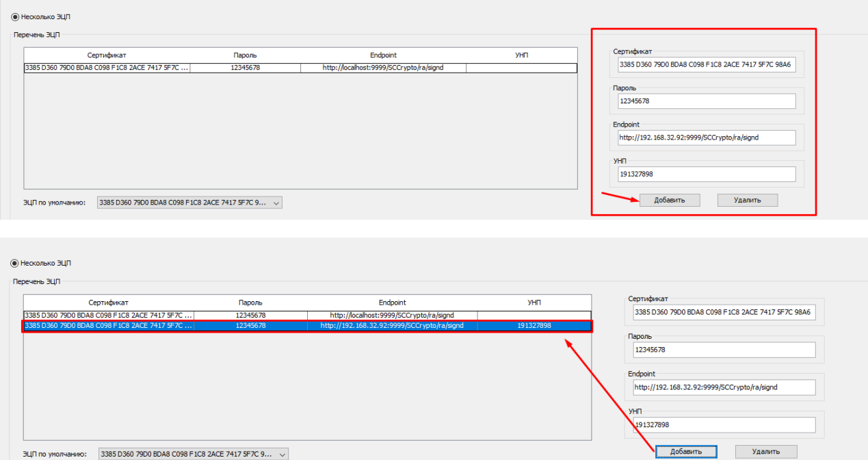Expand the lower 'ЭЦП по умолчанию' combo box
The image size is (868, 460).
click(193, 454)
